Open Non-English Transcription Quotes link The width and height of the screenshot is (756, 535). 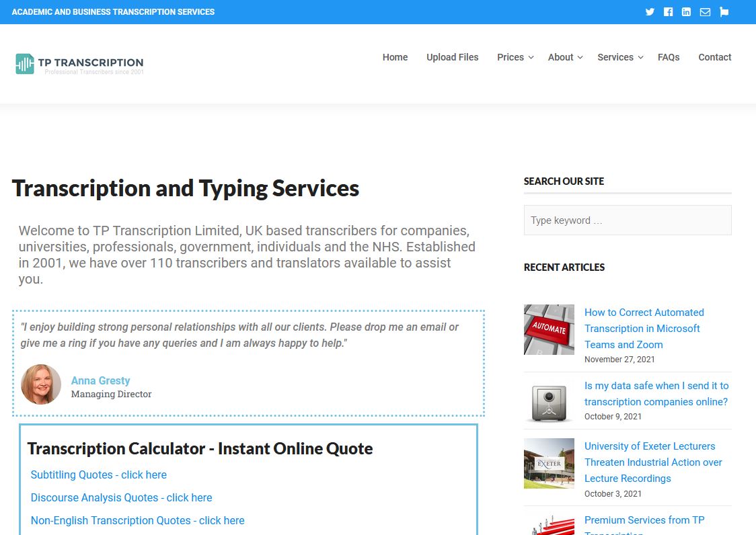pyautogui.click(x=137, y=520)
